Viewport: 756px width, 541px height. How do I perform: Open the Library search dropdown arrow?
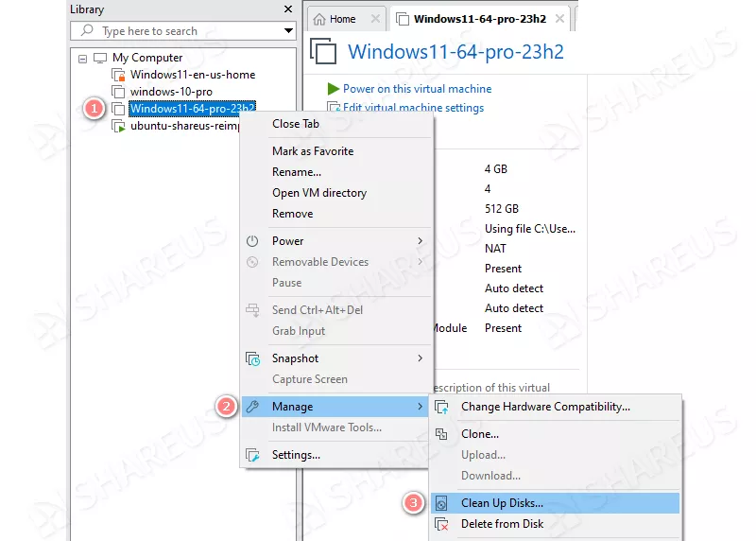288,31
